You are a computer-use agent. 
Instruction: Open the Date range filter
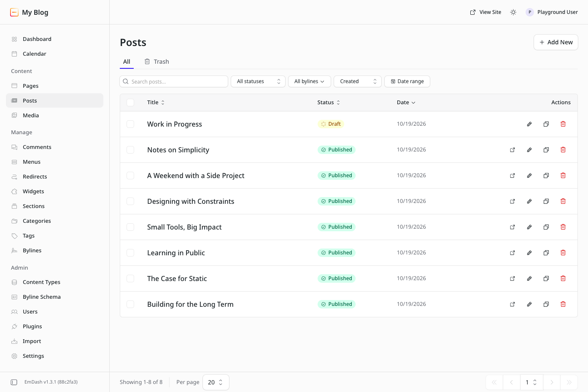point(407,81)
